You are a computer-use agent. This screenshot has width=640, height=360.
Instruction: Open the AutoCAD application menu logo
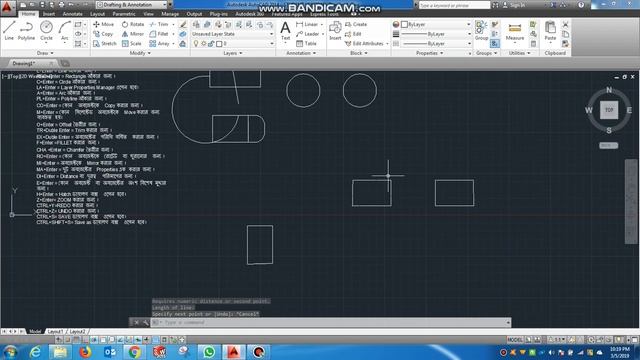point(7,7)
